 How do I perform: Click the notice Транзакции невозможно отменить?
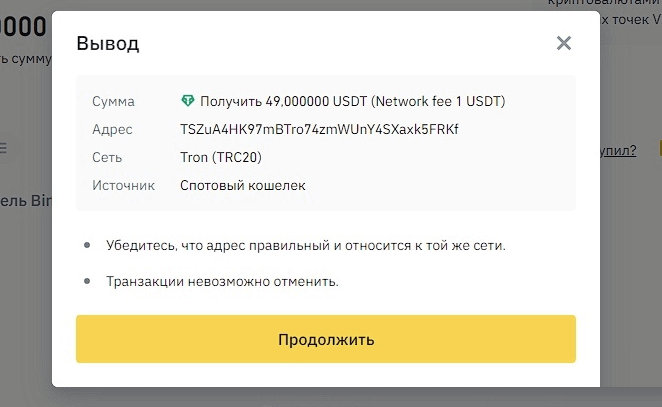point(223,281)
